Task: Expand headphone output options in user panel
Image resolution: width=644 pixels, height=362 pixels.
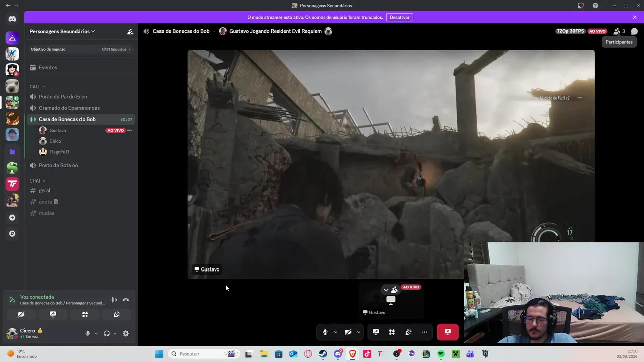Action: 115,333
